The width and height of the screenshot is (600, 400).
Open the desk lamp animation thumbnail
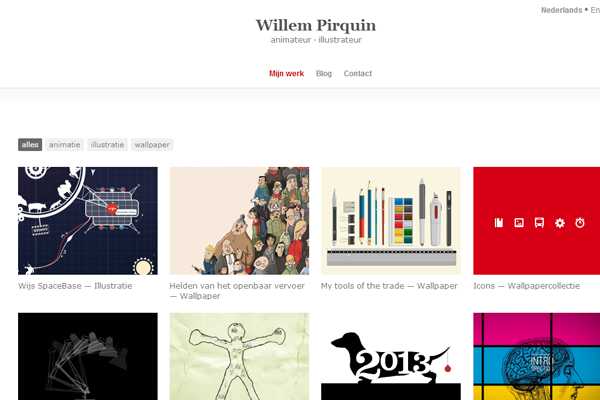point(88,356)
